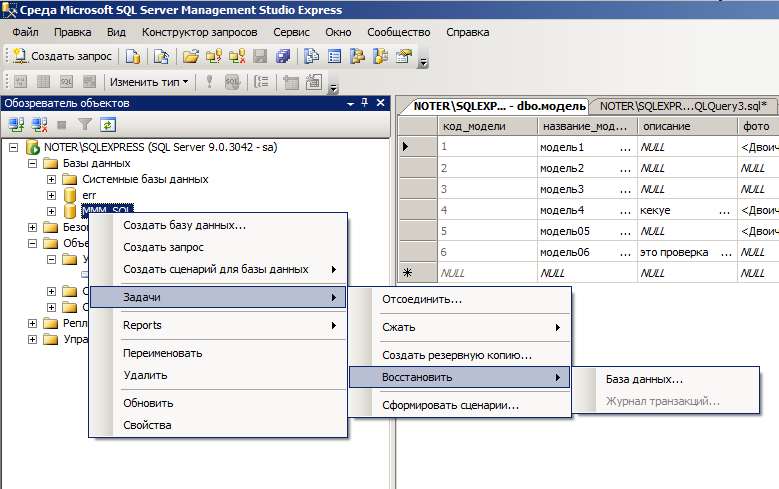Open the Properties window icon
Image resolution: width=779 pixels, height=489 pixels.
404,56
